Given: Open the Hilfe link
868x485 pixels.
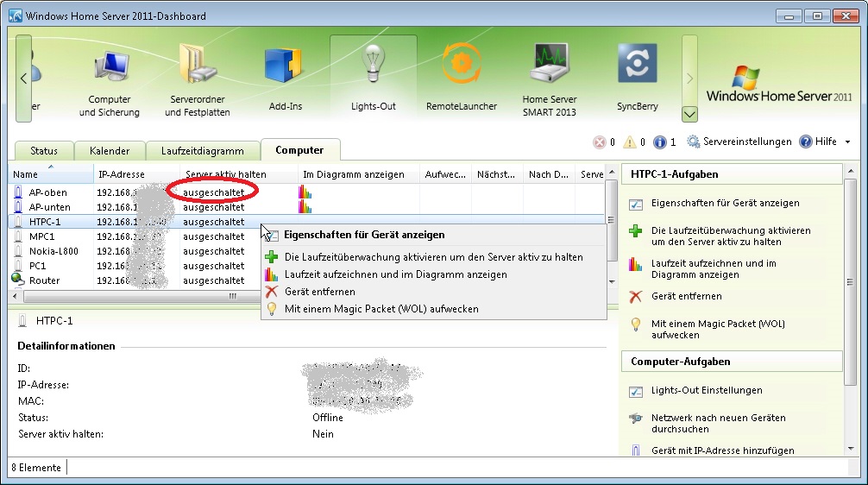Looking at the screenshot, I should point(818,142).
